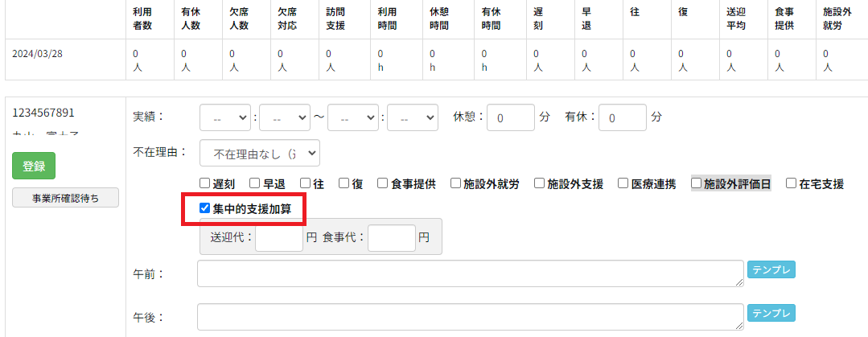Tick the 医療連携 checkbox

point(623,183)
